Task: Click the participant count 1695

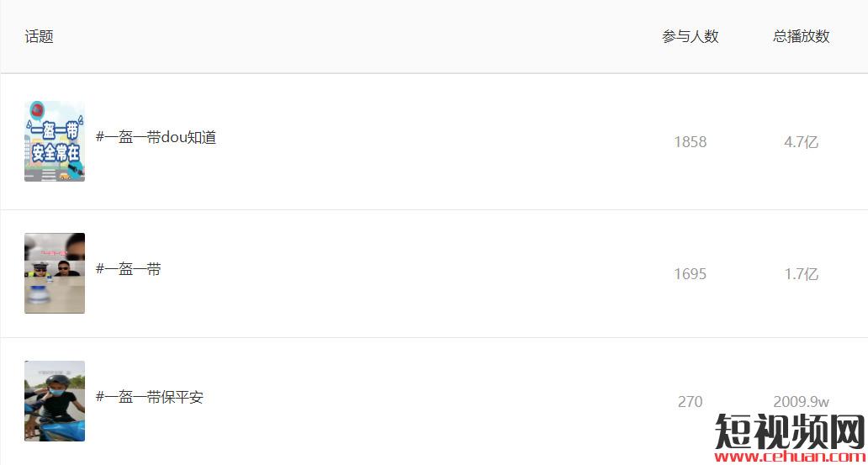Action: [690, 274]
